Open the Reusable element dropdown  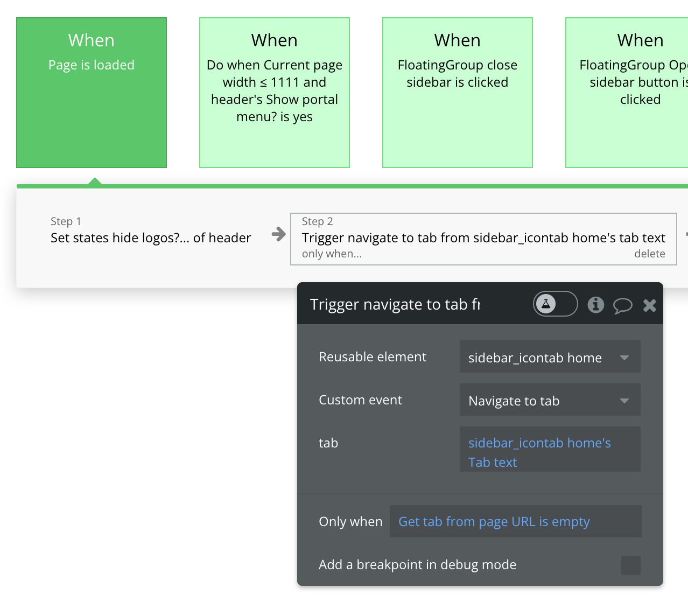click(550, 357)
